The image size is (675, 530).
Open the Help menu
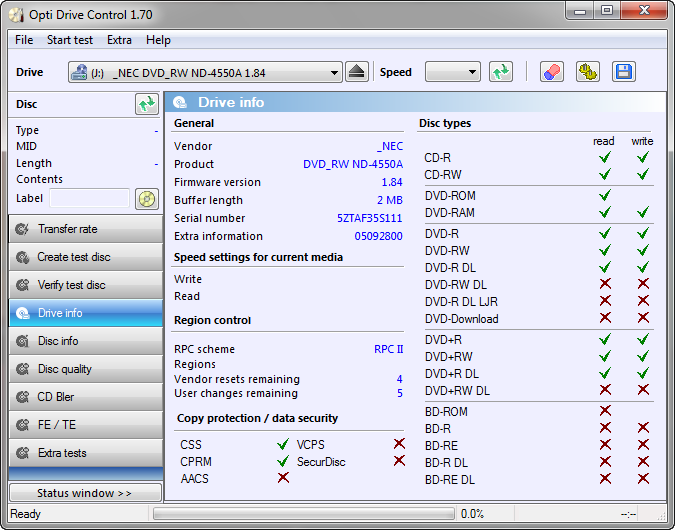pyautogui.click(x=158, y=40)
